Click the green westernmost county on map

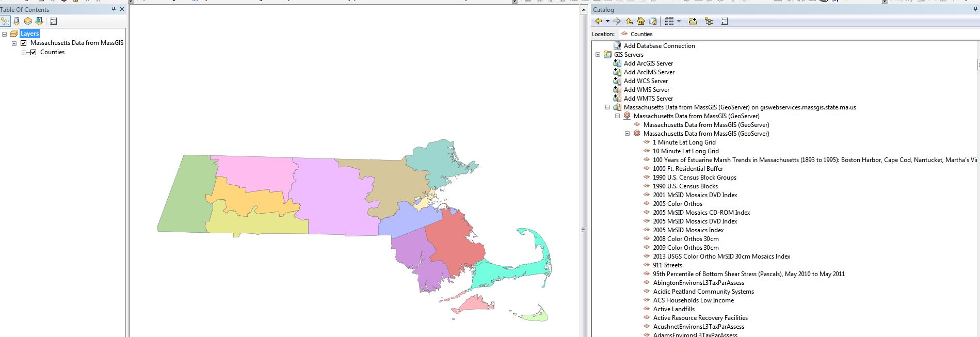point(187,194)
